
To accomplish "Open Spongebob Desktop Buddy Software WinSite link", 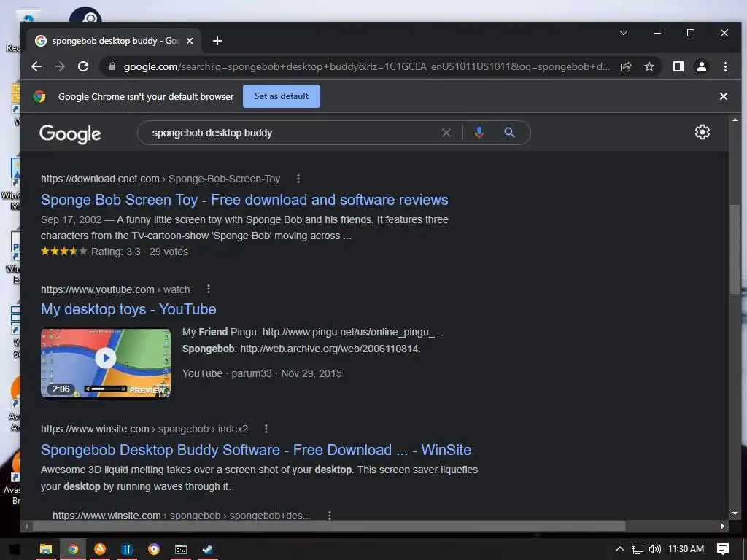I will [256, 450].
